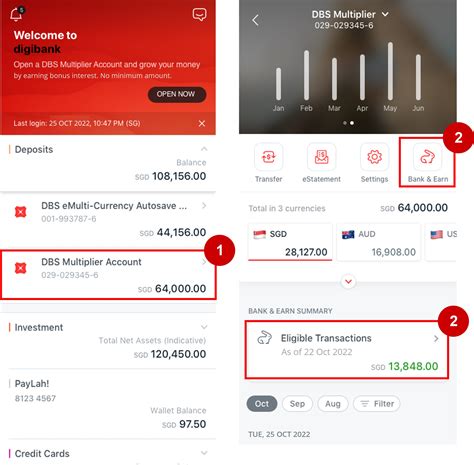Select the AUD currency card
The height and width of the screenshot is (465, 474).
coord(379,242)
